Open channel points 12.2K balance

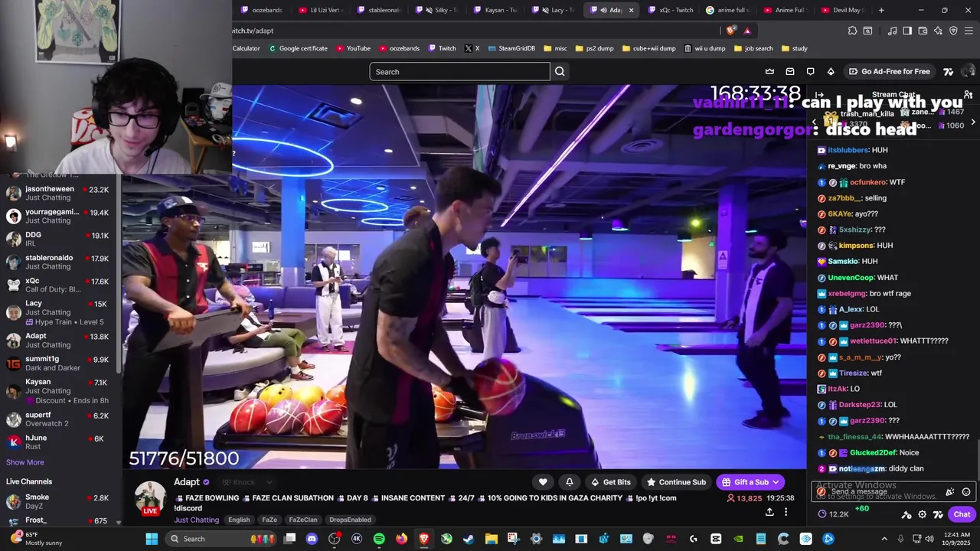(x=833, y=514)
